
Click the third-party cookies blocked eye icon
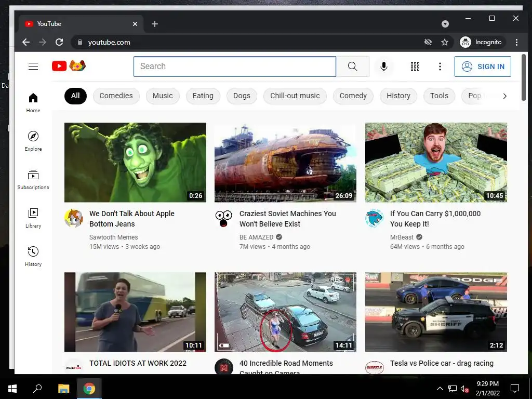pos(428,42)
